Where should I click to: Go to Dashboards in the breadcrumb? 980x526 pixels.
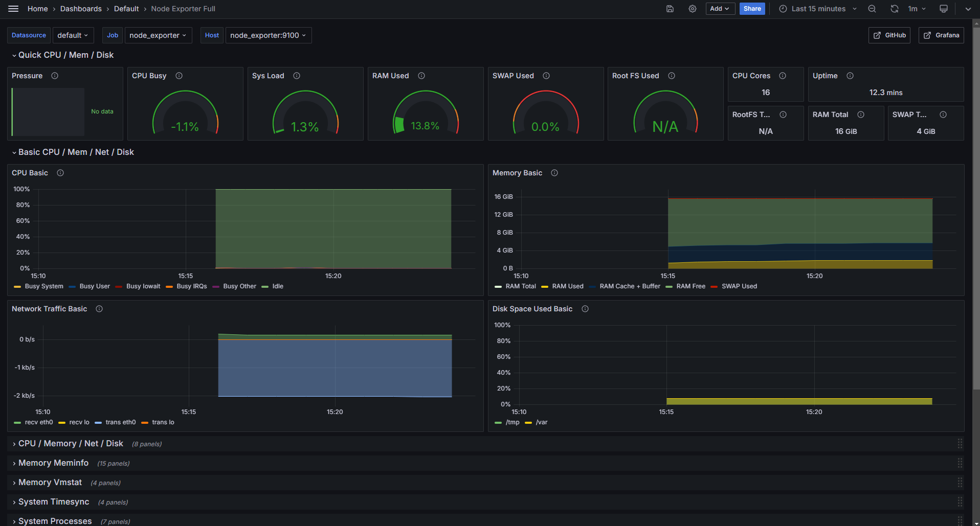(81, 9)
